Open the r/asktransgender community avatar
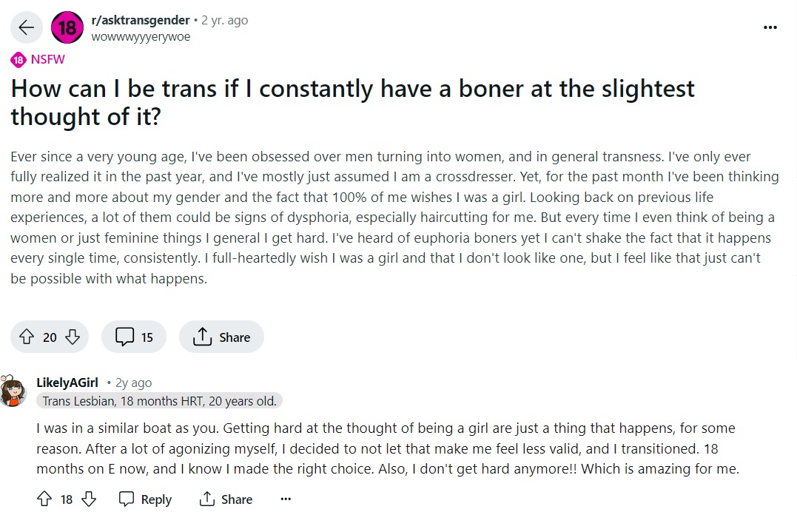The image size is (797, 532). pyautogui.click(x=67, y=27)
